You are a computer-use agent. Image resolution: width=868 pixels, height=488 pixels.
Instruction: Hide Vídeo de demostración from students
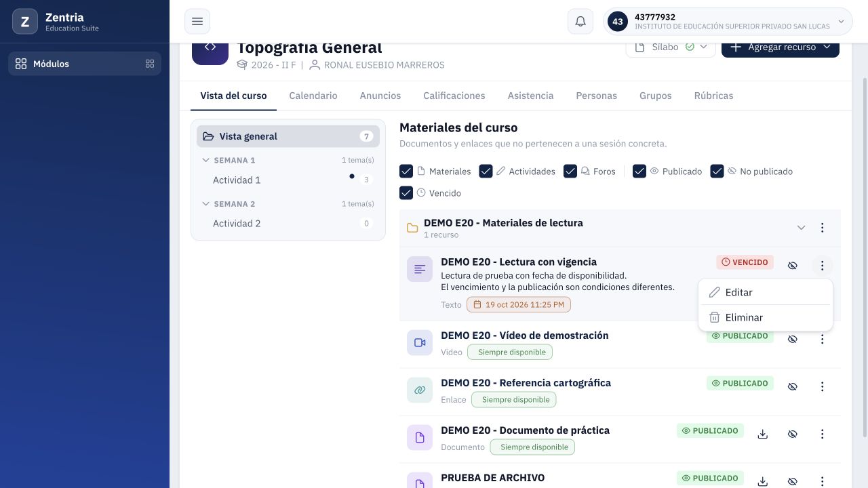click(x=793, y=339)
